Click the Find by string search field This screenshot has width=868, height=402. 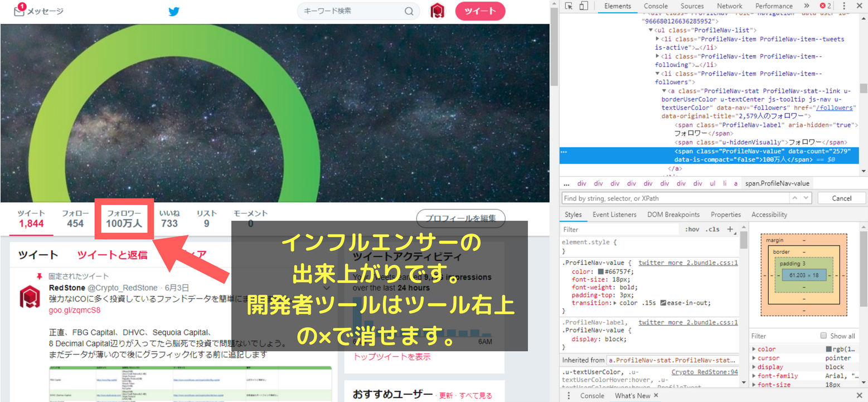tap(676, 198)
